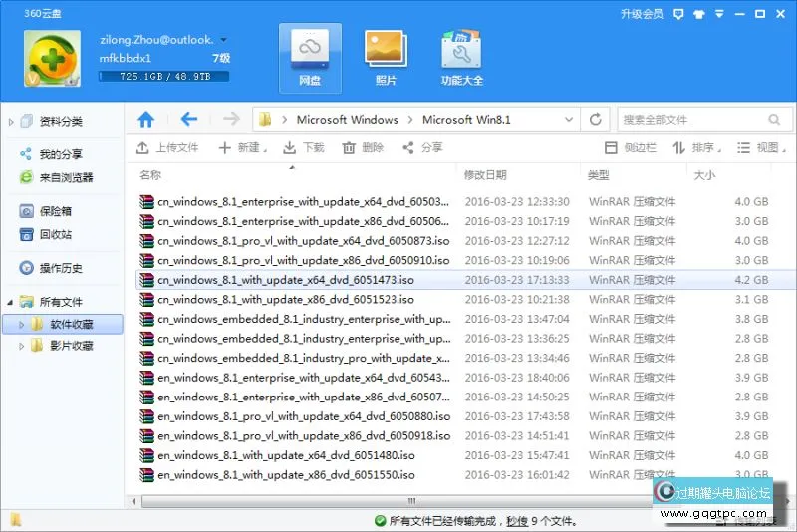Screen dimensions: 797x532
Task: Expand the path history dropdown chevron
Action: (569, 120)
